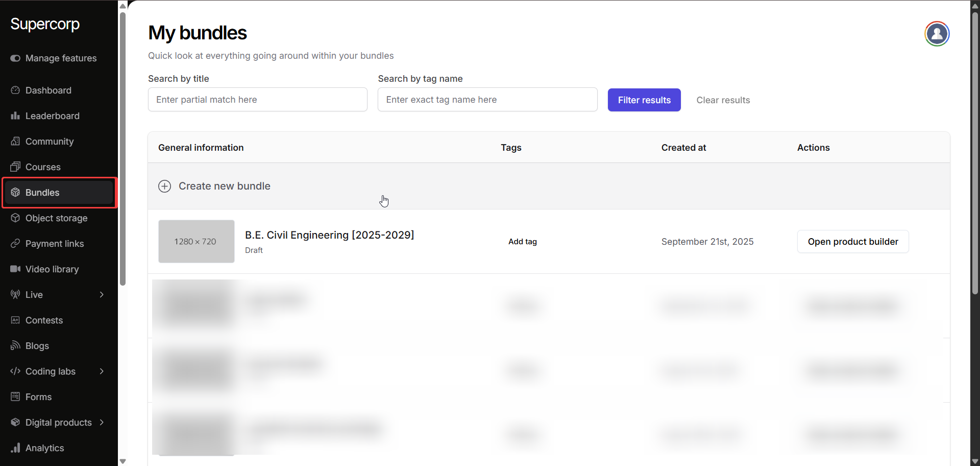Click the Blogs feed icon

click(15, 346)
